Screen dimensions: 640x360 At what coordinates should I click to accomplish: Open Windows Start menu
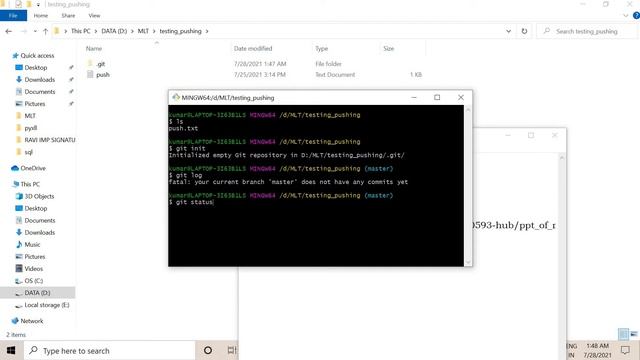[x=11, y=351]
